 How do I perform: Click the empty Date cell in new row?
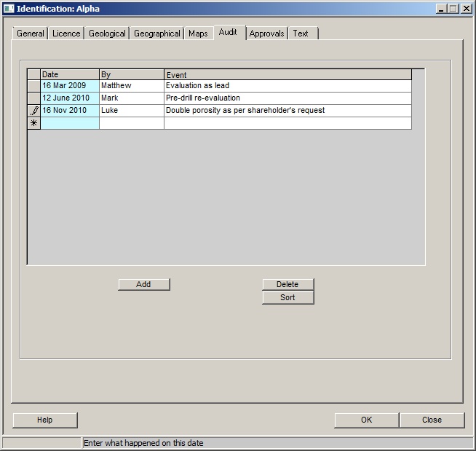(x=69, y=123)
